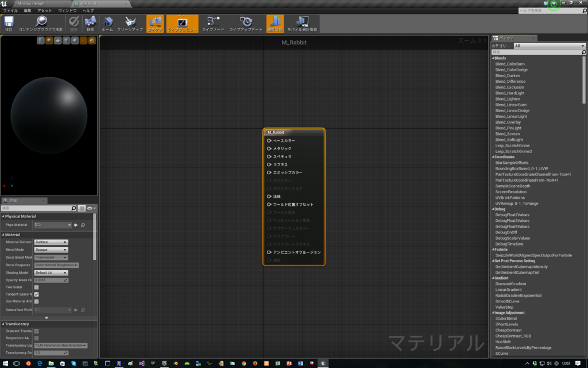The height and width of the screenshot is (368, 588).
Task: Save the material with 保存 icon
Action: coord(9,23)
